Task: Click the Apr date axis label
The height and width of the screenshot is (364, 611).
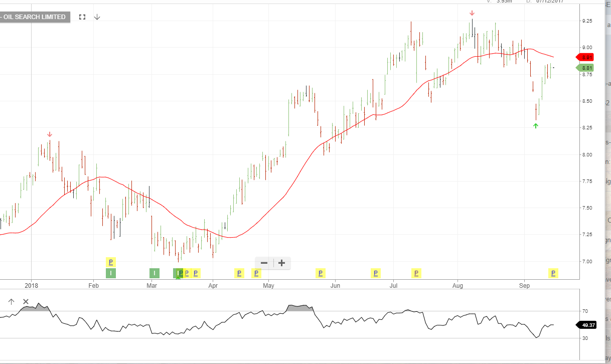Action: click(x=213, y=285)
